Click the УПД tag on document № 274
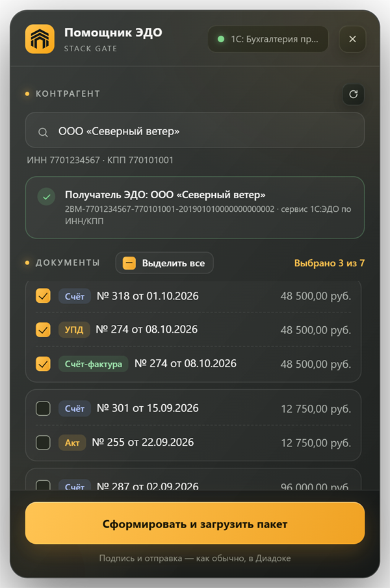 pos(74,330)
